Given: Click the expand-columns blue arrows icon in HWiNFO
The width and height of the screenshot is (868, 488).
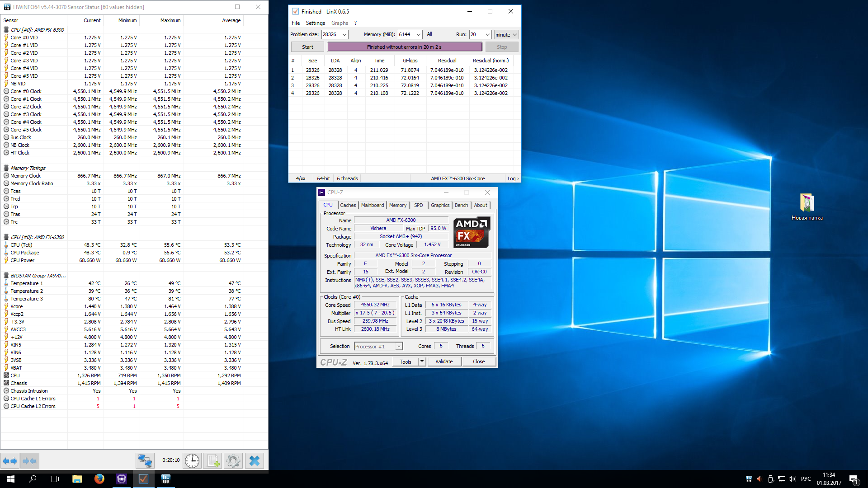Looking at the screenshot, I should pyautogui.click(x=10, y=461).
